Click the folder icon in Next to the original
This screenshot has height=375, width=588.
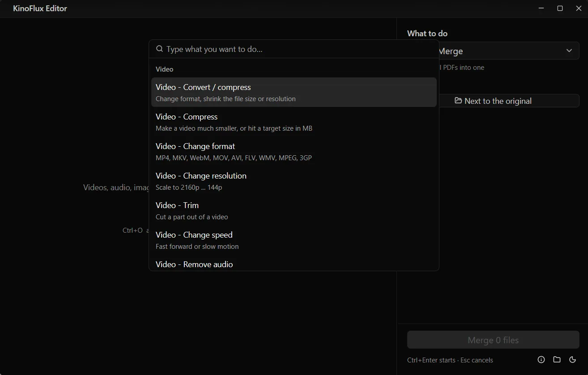[458, 100]
